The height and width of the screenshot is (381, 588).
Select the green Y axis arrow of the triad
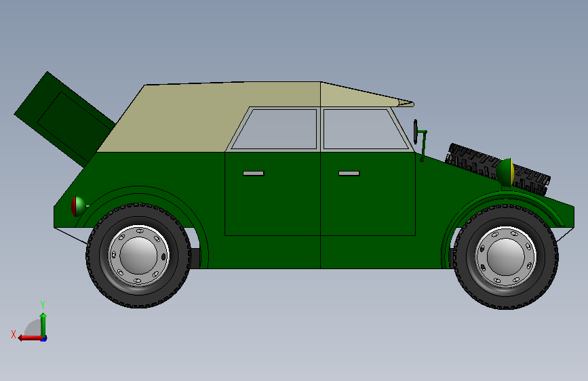[x=43, y=324]
